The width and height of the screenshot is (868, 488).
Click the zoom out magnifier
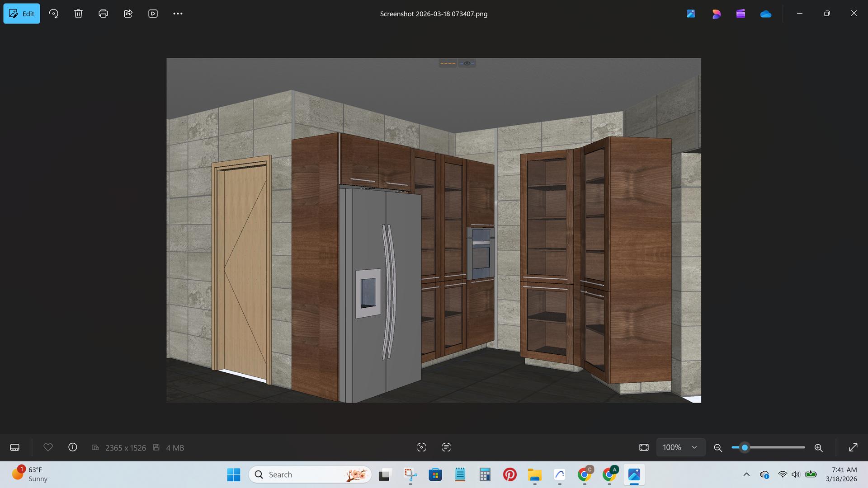pyautogui.click(x=717, y=448)
